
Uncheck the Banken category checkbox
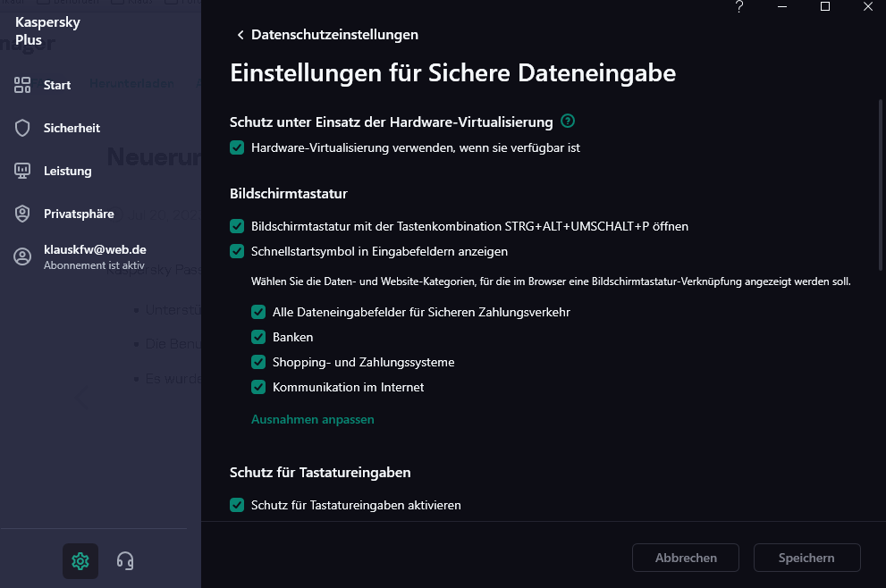coord(258,337)
